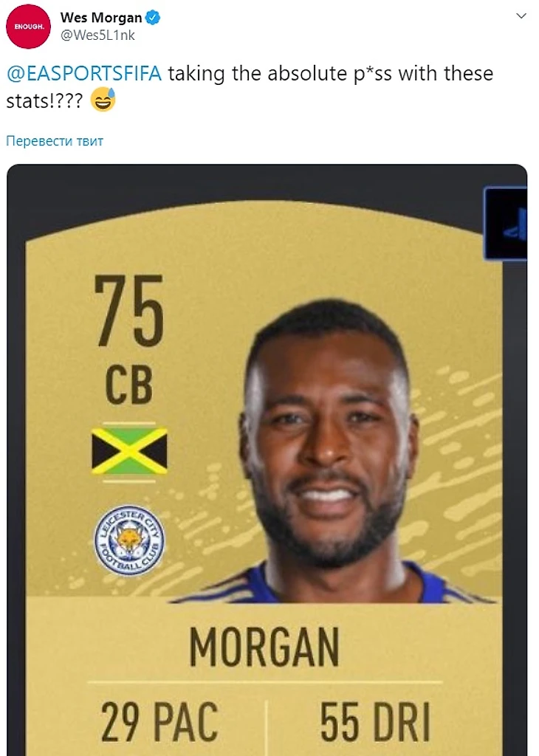Click the Leicester City club badge
539x756 pixels.
pyautogui.click(x=129, y=541)
